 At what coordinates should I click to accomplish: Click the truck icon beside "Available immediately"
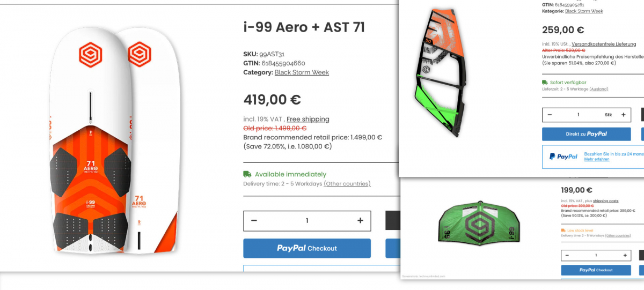[247, 174]
